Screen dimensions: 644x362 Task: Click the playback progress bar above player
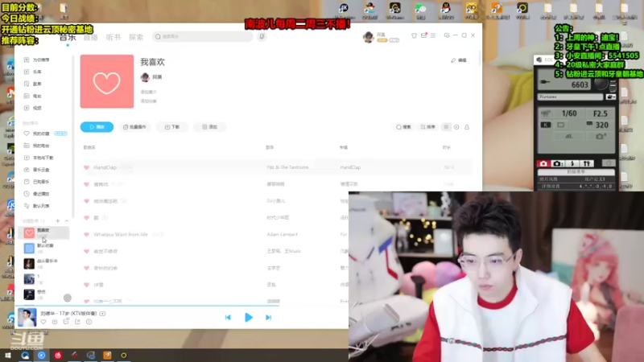pos(182,306)
